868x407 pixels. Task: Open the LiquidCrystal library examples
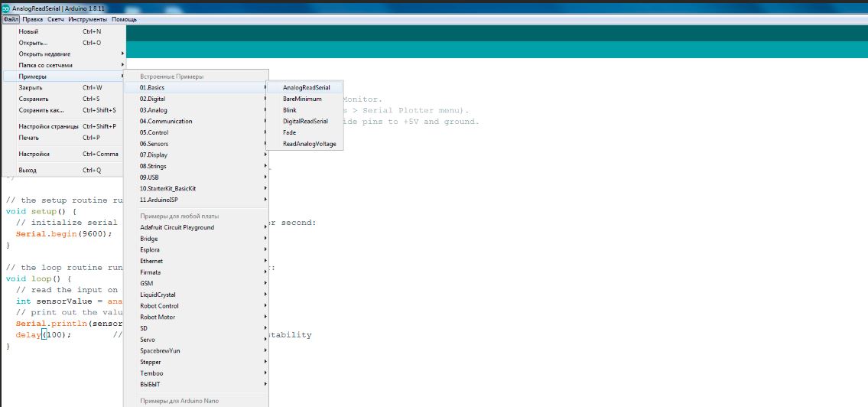pyautogui.click(x=196, y=295)
